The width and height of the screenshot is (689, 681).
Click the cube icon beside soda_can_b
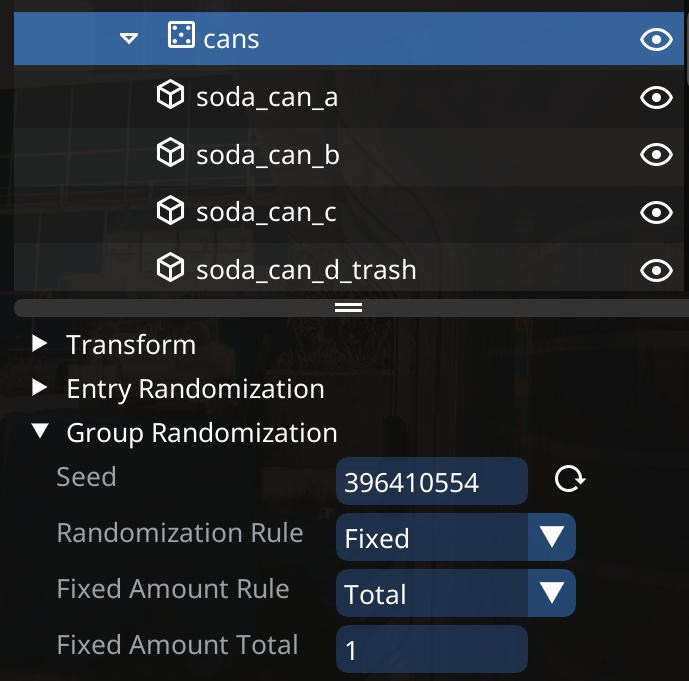(172, 153)
